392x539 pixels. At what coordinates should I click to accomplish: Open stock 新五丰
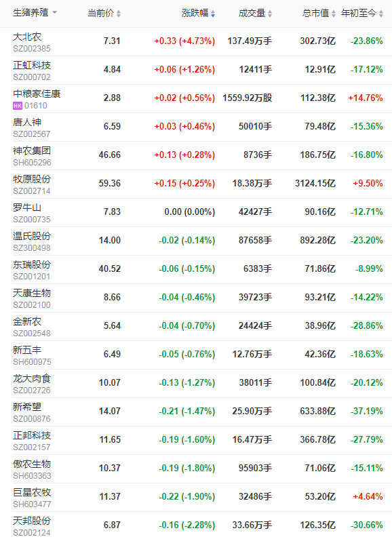(x=27, y=351)
